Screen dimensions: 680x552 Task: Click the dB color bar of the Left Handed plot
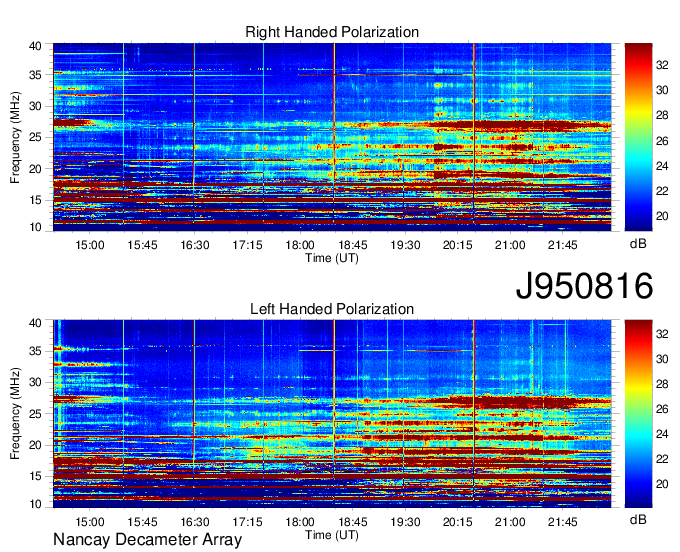point(638,414)
